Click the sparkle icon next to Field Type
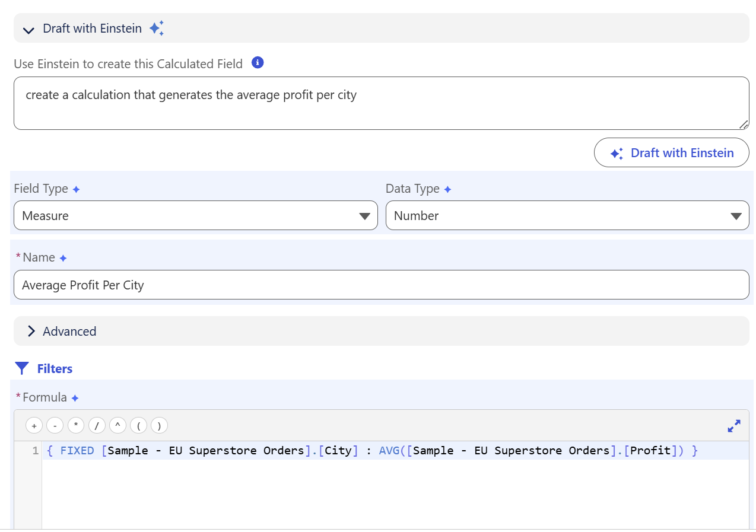Viewport: 756px width, 532px height. pos(76,189)
